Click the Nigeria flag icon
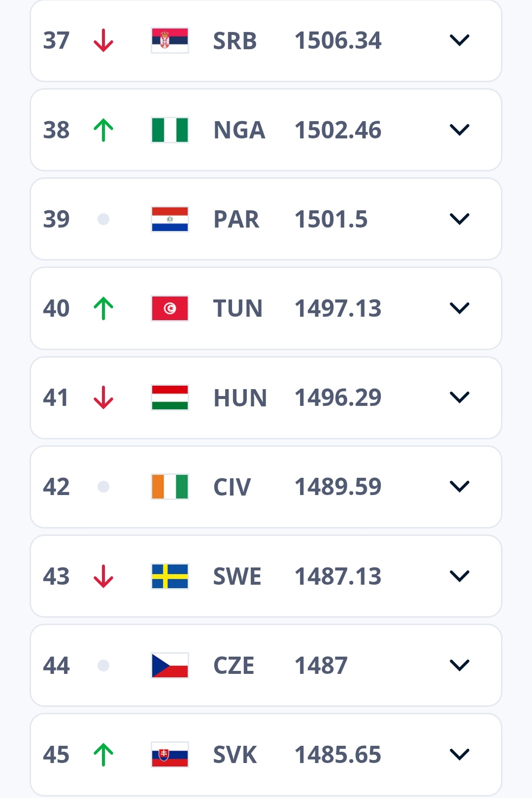532x798 pixels. (x=170, y=130)
